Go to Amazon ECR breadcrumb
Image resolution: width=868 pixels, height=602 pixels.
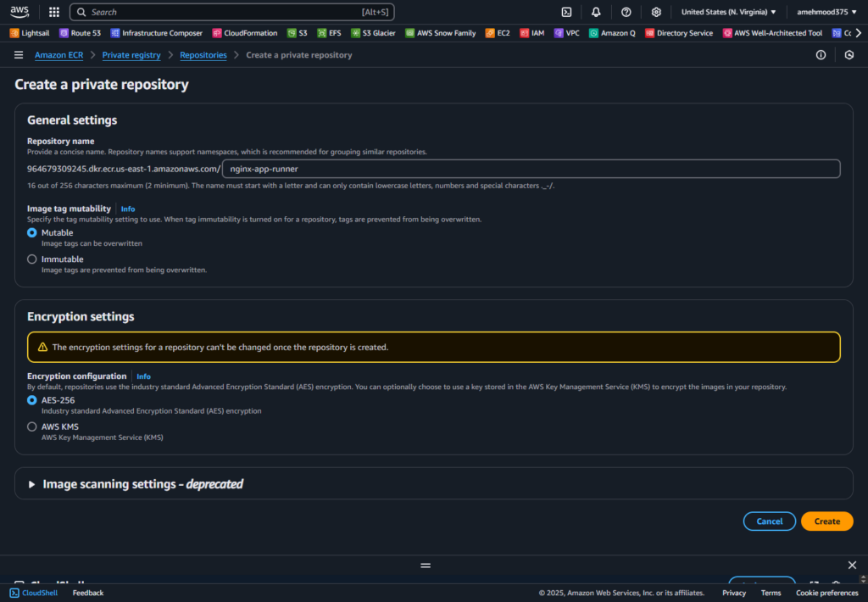click(58, 55)
